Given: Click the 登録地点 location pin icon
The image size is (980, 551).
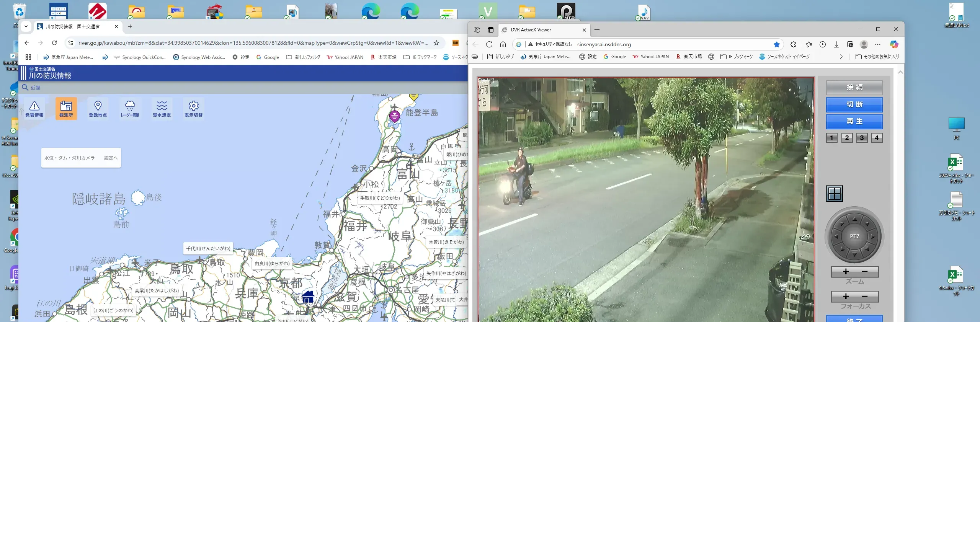Looking at the screenshot, I should pyautogui.click(x=98, y=108).
